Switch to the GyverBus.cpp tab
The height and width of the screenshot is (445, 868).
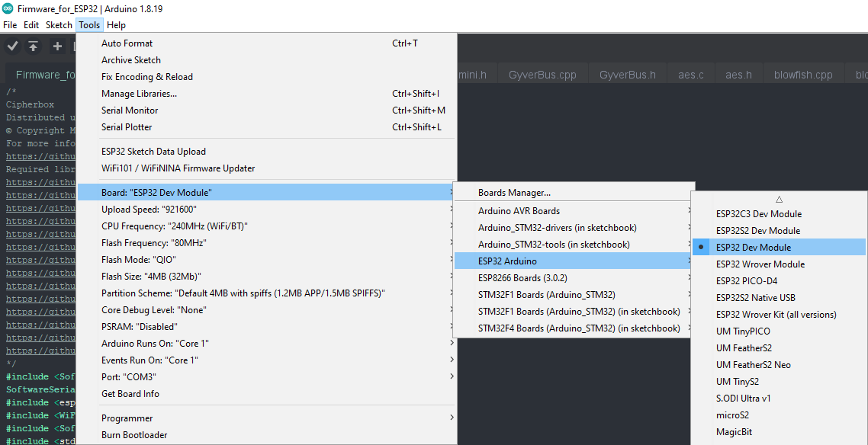click(542, 75)
